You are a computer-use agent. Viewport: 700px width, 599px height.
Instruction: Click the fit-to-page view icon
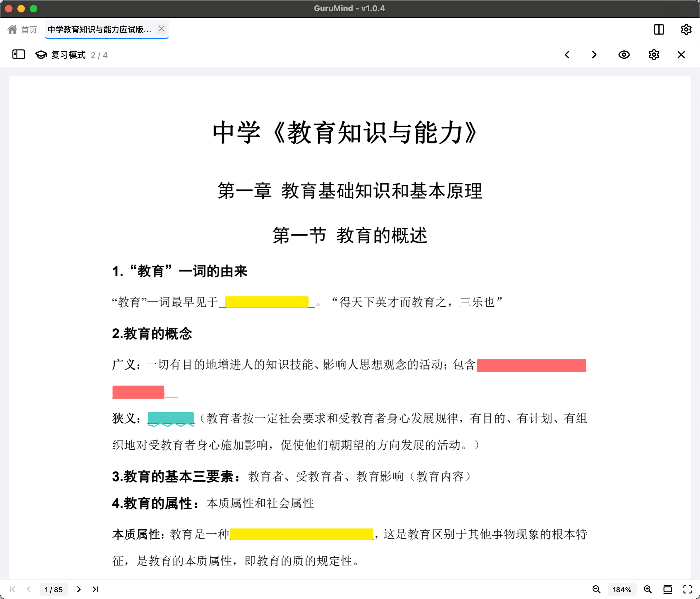tap(668, 589)
